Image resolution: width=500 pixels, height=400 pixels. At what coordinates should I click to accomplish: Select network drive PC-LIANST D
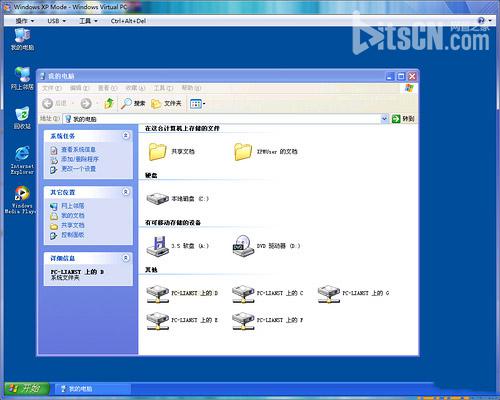(182, 293)
